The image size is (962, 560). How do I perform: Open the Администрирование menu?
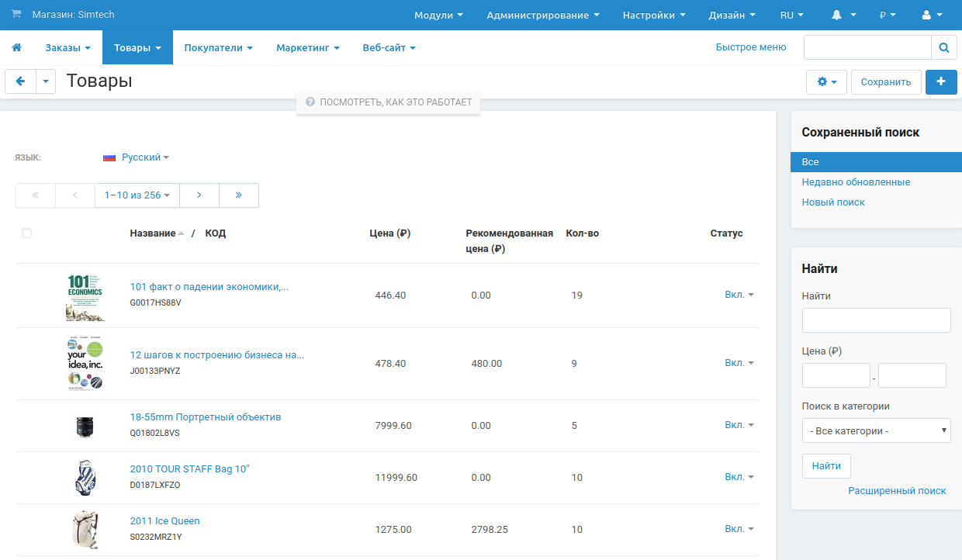[x=542, y=15]
